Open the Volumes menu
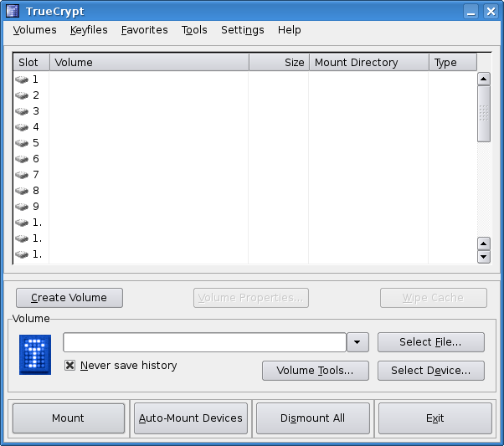The width and height of the screenshot is (504, 446). click(x=34, y=30)
